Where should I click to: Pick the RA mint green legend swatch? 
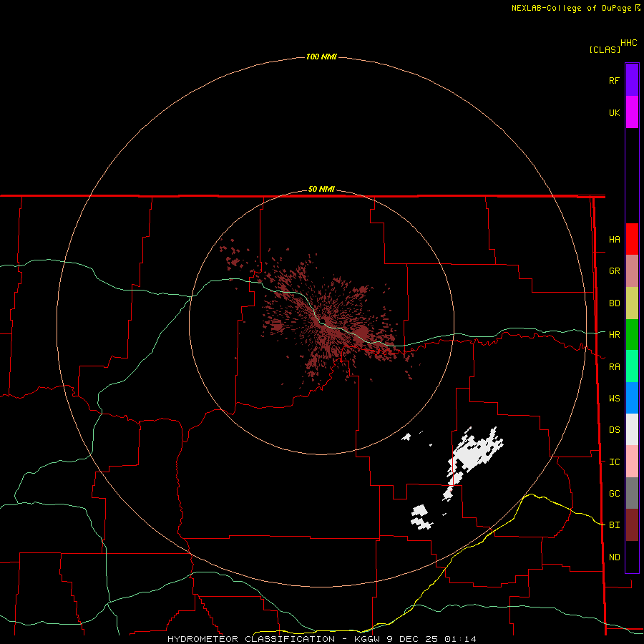(632, 366)
